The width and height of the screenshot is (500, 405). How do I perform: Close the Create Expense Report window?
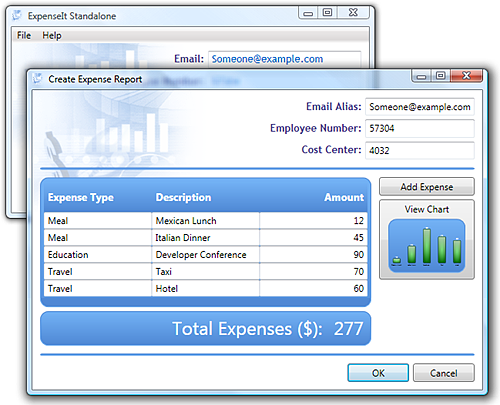tap(466, 76)
